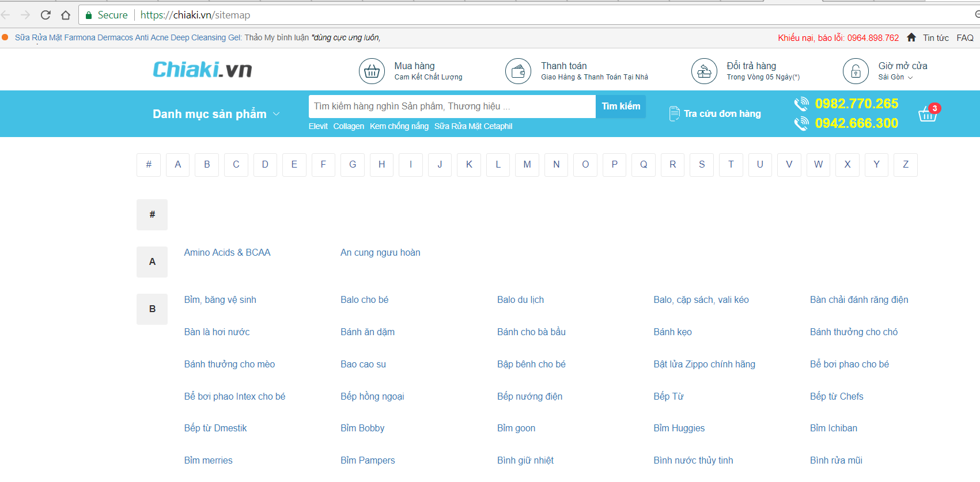Click the Đổi trả hàng icon
Screen dimensions: 980x482
pos(705,71)
